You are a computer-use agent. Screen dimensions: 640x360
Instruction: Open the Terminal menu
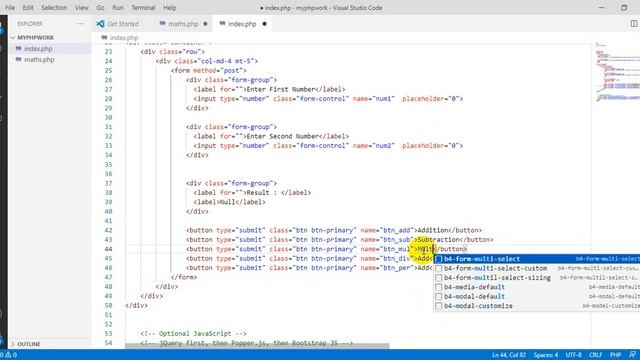tap(143, 8)
